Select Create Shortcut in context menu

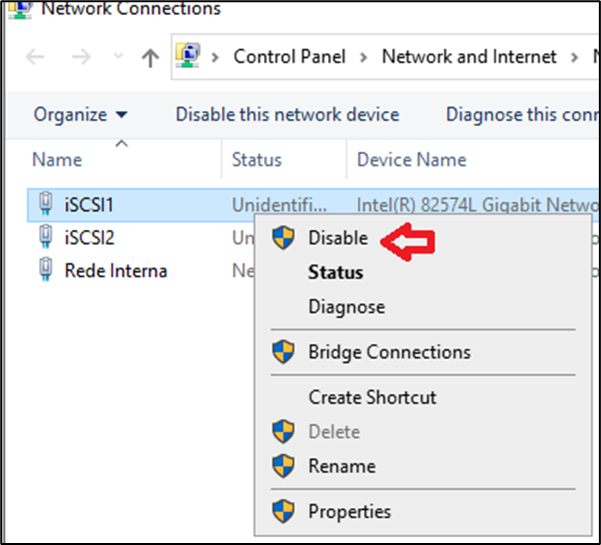point(372,397)
